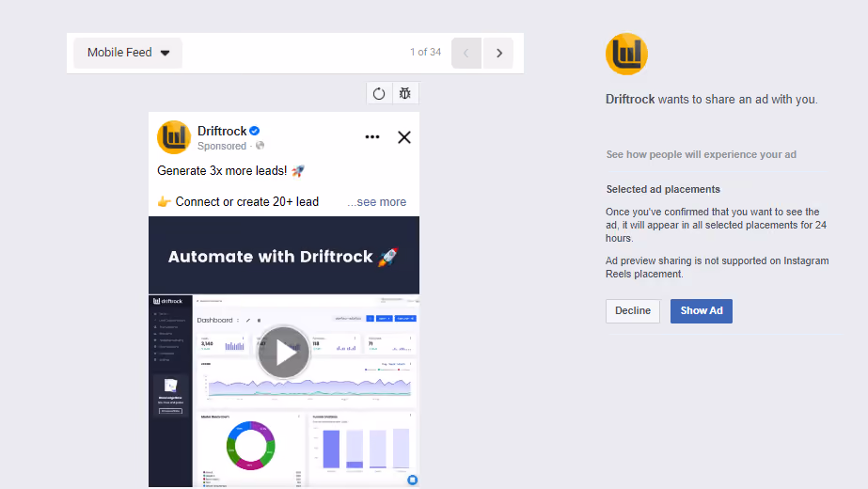Open the Mobile Feed placement dropdown
This screenshot has width=868, height=489.
128,53
